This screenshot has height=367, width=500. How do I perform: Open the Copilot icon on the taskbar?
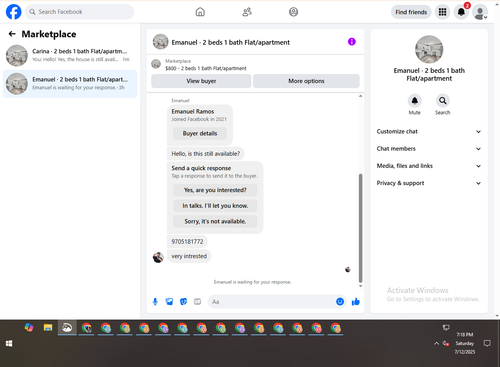(29, 328)
